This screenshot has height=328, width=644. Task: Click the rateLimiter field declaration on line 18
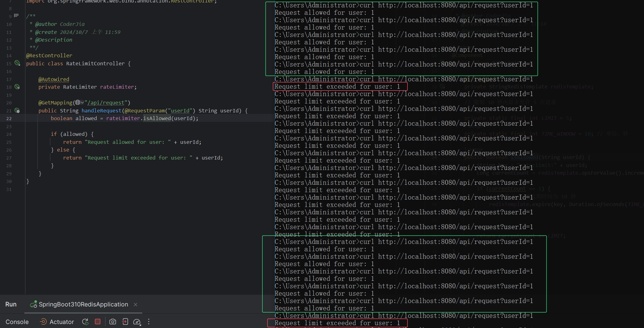[x=117, y=87]
